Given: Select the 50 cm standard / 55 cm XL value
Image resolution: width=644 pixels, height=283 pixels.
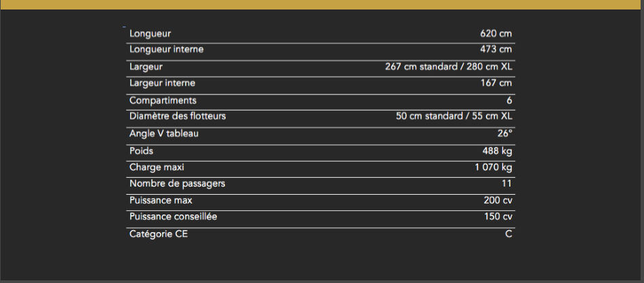Looking at the screenshot, I should click(454, 116).
